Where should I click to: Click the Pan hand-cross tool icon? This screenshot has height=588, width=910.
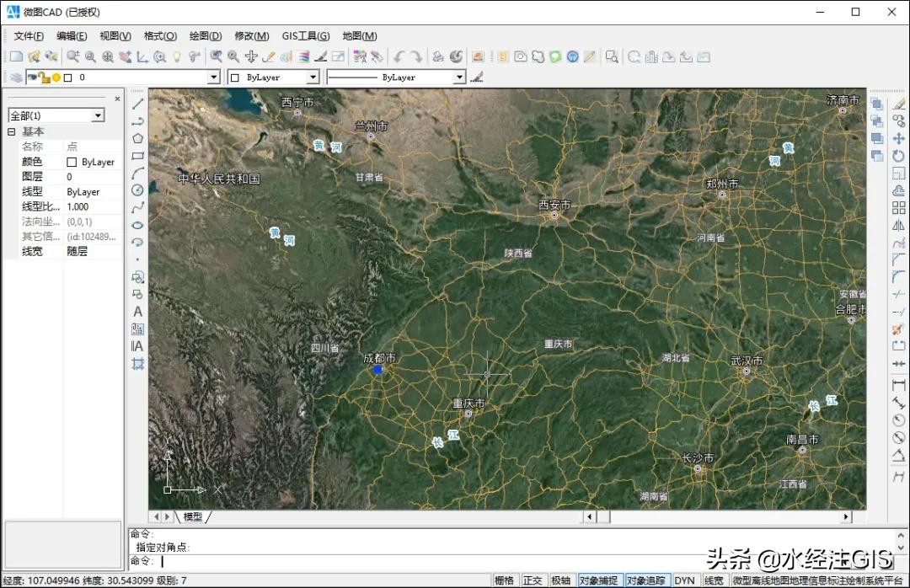251,57
